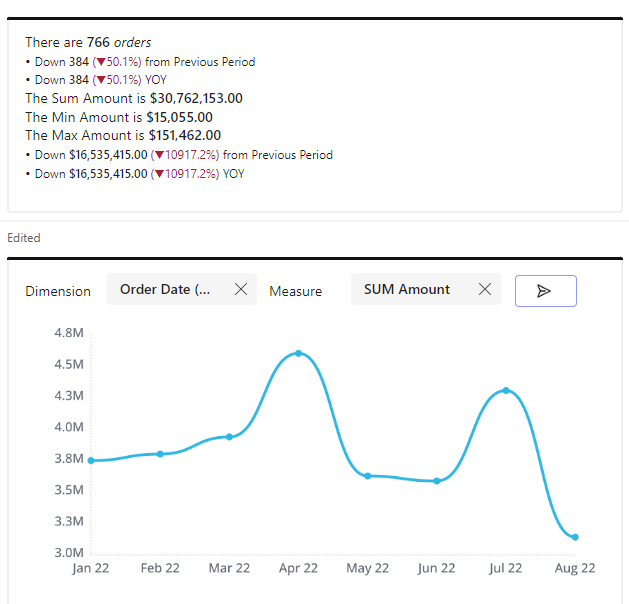Viewport: 629px width, 604px height.
Task: Click the Dimension field label
Action: pyautogui.click(x=58, y=291)
